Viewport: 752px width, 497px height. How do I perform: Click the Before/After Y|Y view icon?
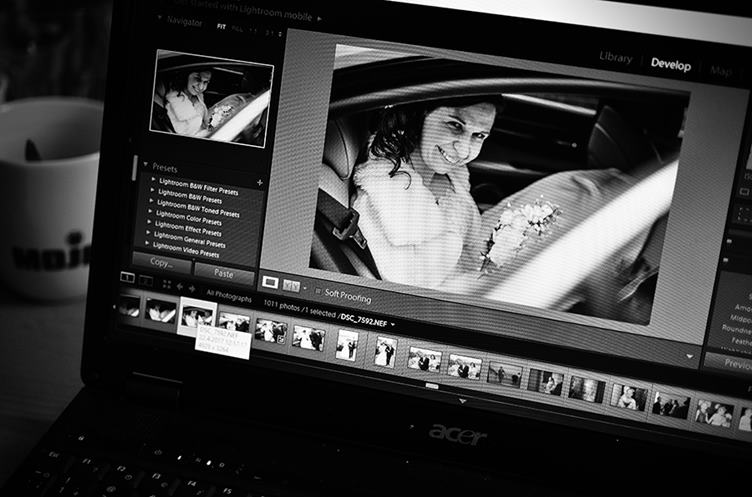pyautogui.click(x=291, y=286)
